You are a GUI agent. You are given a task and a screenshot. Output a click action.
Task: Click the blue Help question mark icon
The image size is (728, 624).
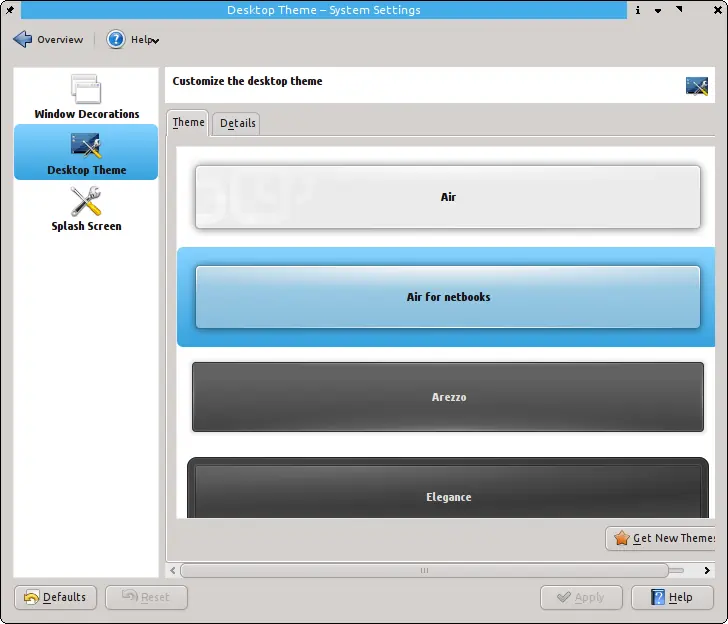pyautogui.click(x=116, y=39)
